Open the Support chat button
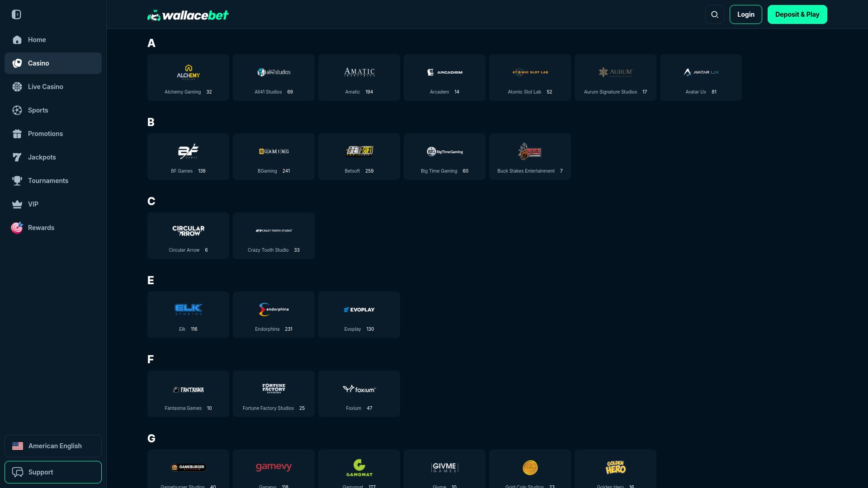 point(53,472)
